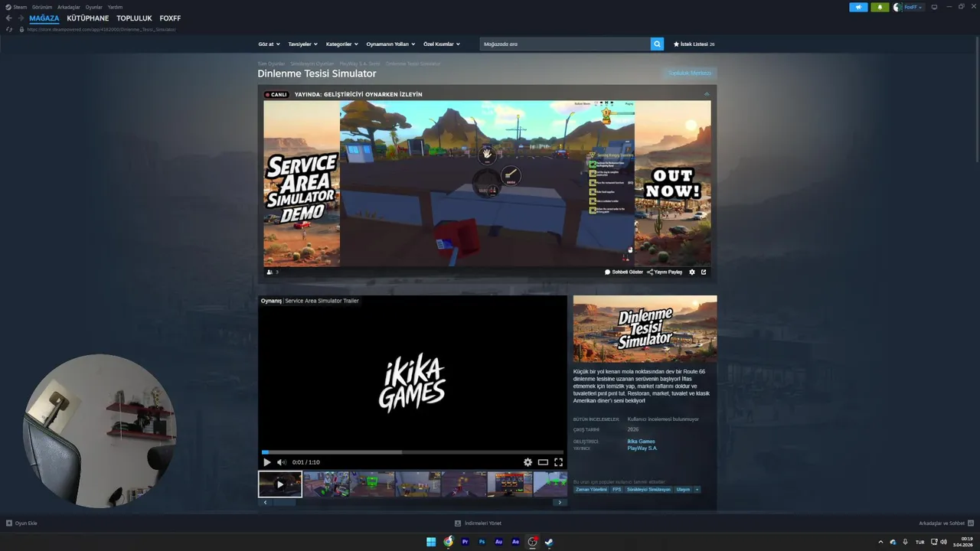Go forward with the right arrow
Screen dimensions: 980x551
coord(21,18)
